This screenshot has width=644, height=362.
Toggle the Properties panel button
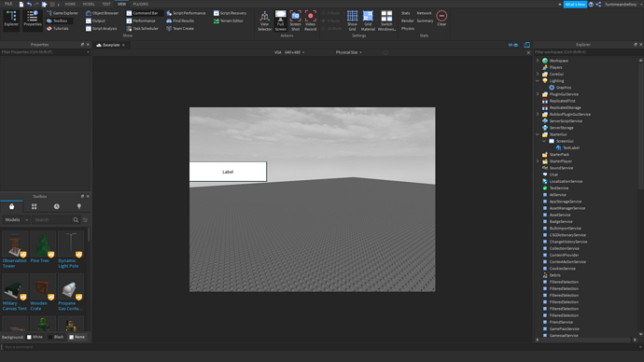coord(33,20)
